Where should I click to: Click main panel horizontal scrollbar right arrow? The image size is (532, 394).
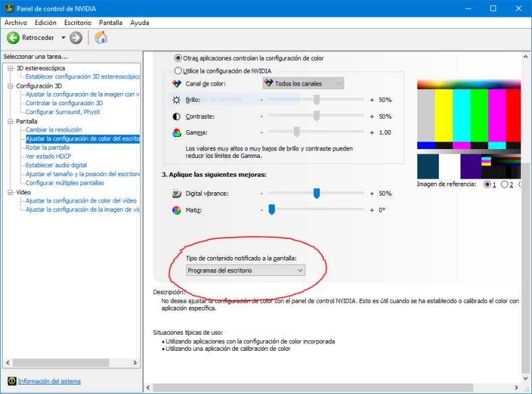click(x=516, y=387)
